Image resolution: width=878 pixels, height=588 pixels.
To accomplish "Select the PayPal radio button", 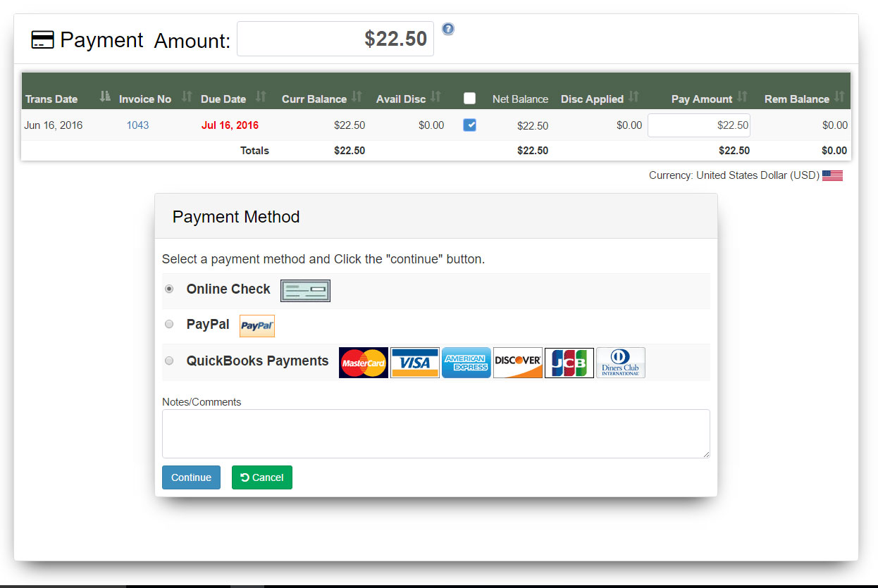I will 168,323.
